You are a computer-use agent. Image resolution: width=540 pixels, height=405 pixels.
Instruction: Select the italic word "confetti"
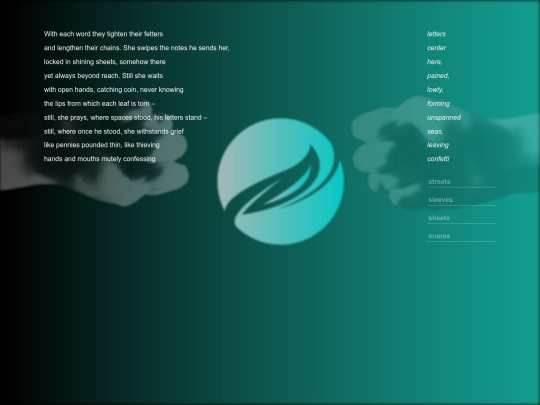pyautogui.click(x=438, y=159)
